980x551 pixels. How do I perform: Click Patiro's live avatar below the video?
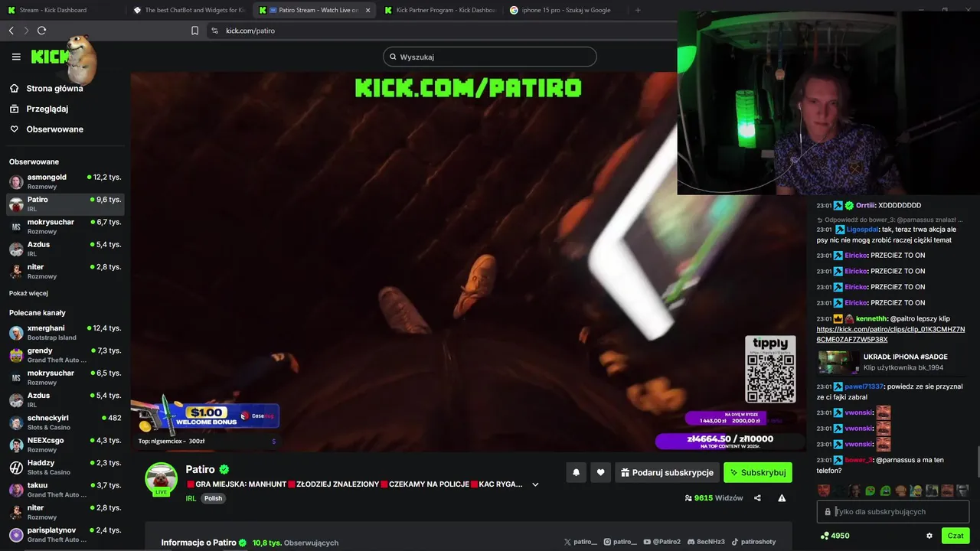tap(161, 479)
